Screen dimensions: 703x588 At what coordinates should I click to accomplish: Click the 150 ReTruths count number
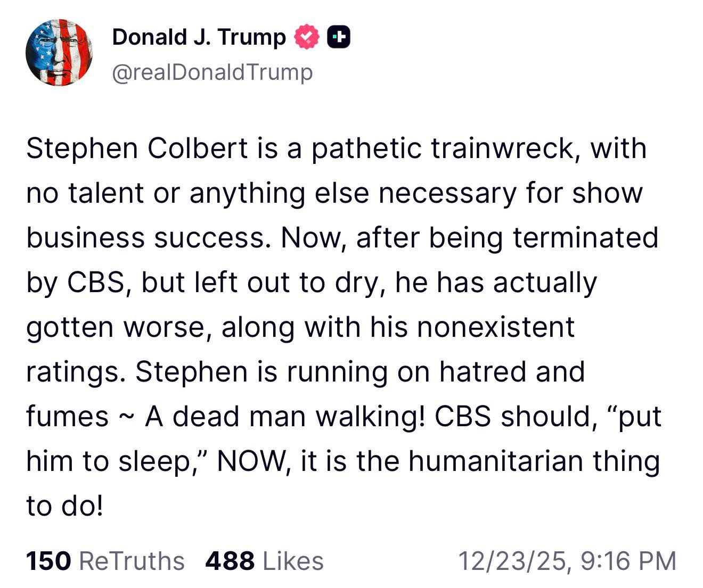[x=48, y=561]
